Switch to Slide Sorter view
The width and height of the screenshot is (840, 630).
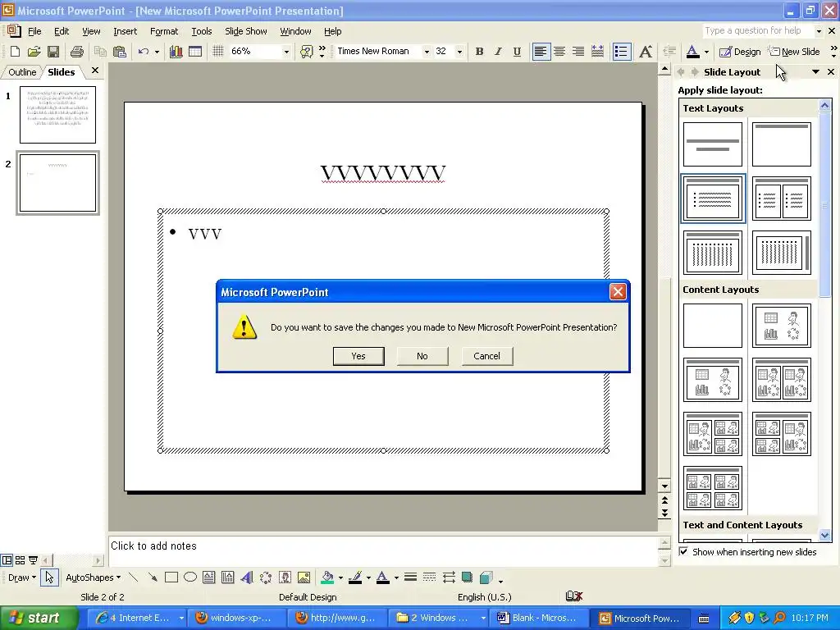pos(20,560)
